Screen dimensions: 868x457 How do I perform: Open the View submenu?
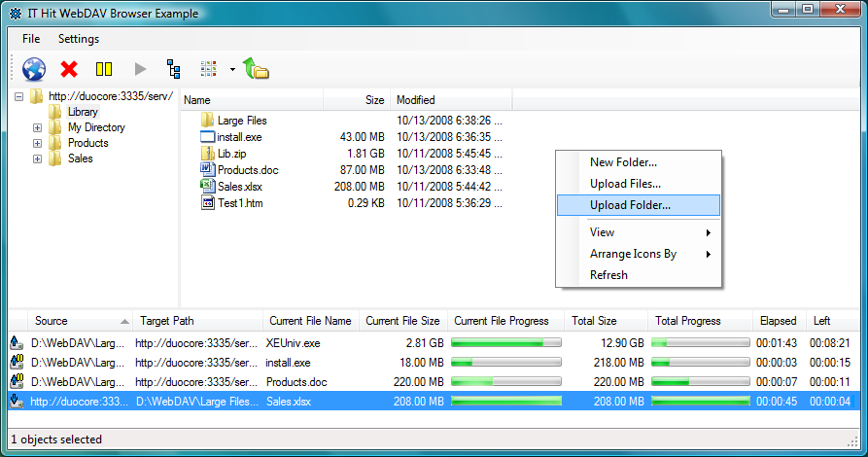point(639,232)
